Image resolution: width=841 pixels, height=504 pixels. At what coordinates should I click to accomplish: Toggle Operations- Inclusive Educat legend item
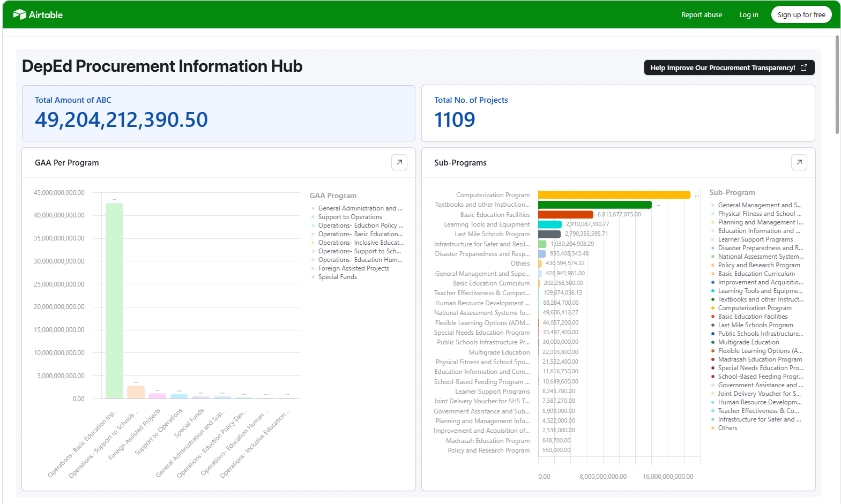(358, 243)
